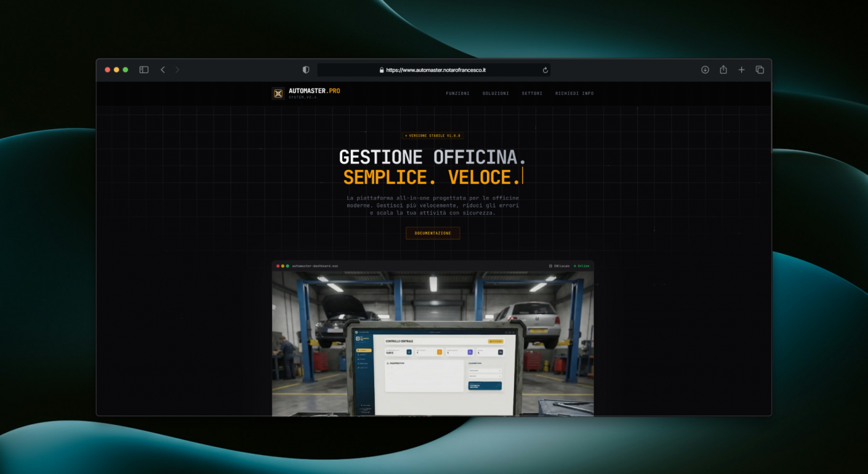The width and height of the screenshot is (868, 474).
Task: Click the AutoMaster.Pro logo icon
Action: point(278,93)
